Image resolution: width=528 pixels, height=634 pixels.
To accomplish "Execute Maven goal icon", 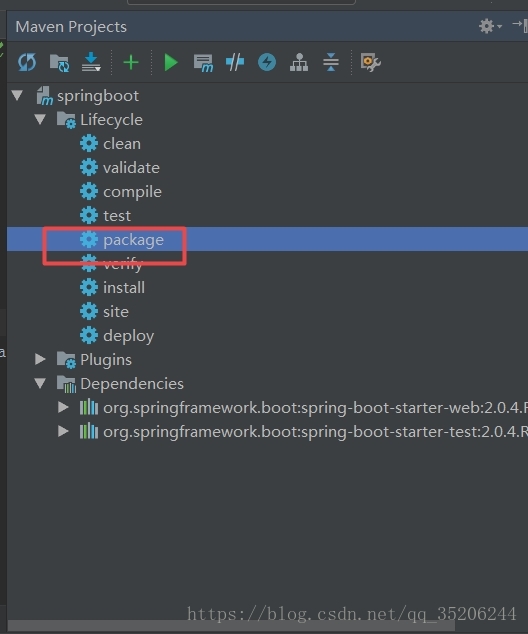I will coord(203,63).
